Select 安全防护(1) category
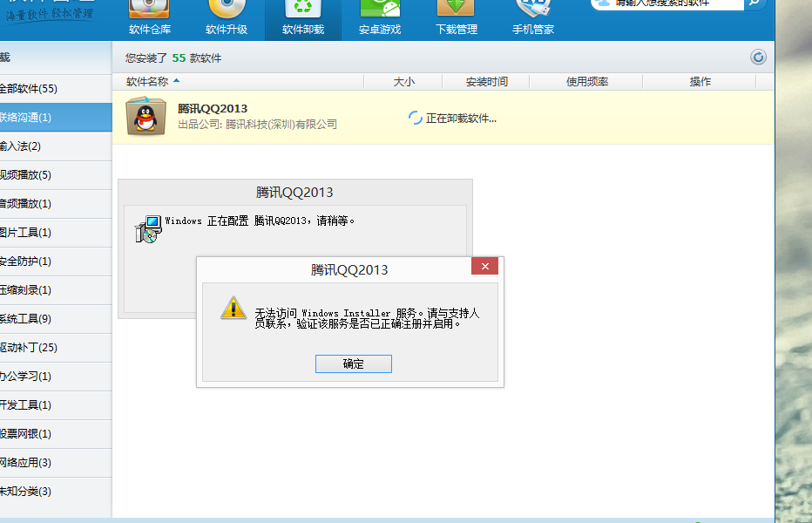This screenshot has width=812, height=523. (x=56, y=261)
